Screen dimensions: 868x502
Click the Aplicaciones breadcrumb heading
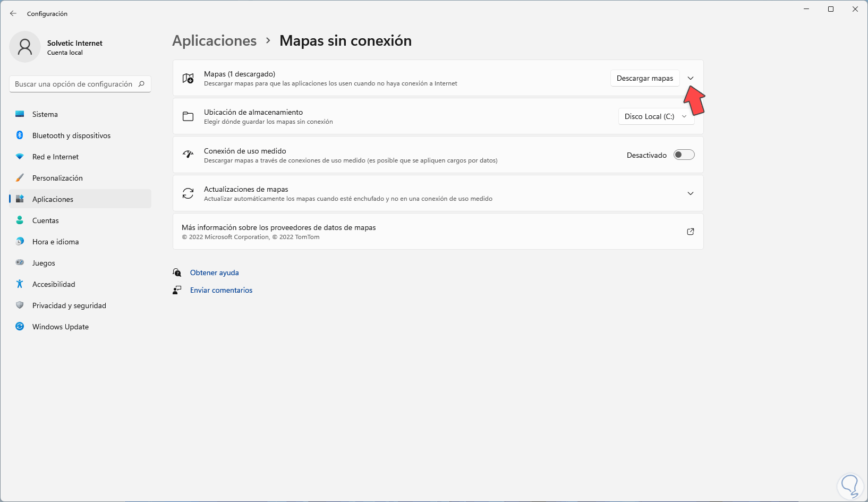coord(215,41)
